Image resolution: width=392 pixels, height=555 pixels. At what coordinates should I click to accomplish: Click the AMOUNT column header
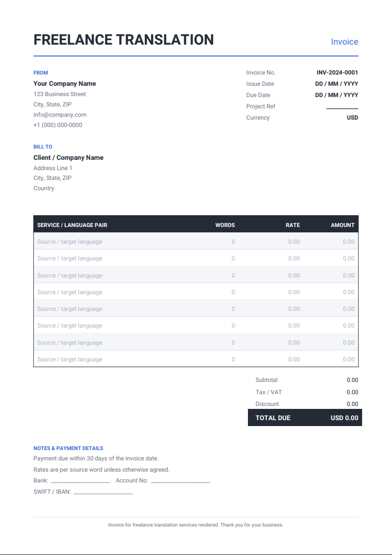pos(343,225)
